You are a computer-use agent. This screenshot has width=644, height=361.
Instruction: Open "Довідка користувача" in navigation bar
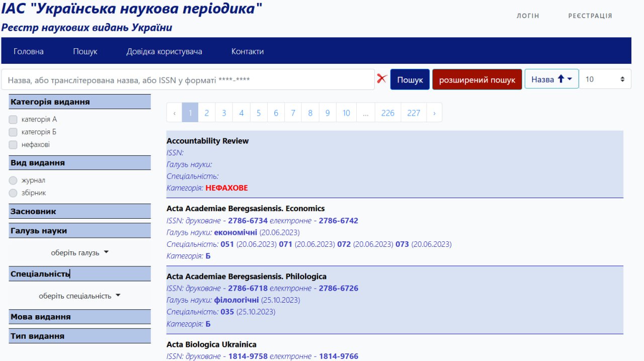tap(164, 51)
